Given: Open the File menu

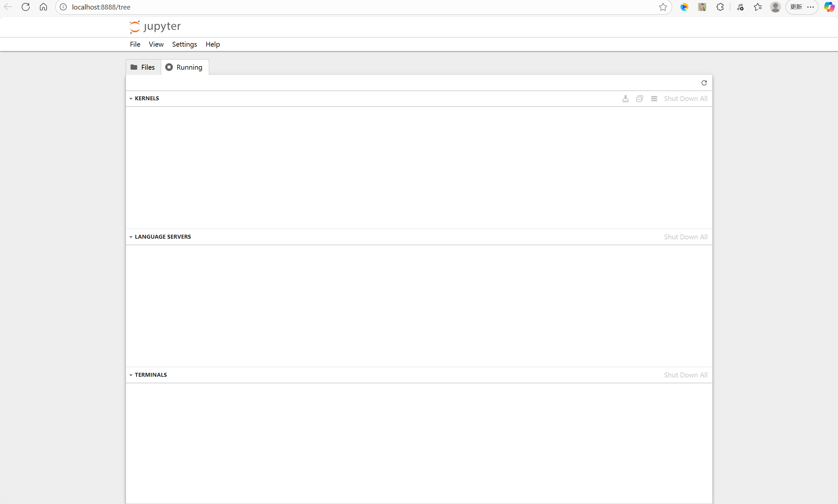Looking at the screenshot, I should point(135,44).
